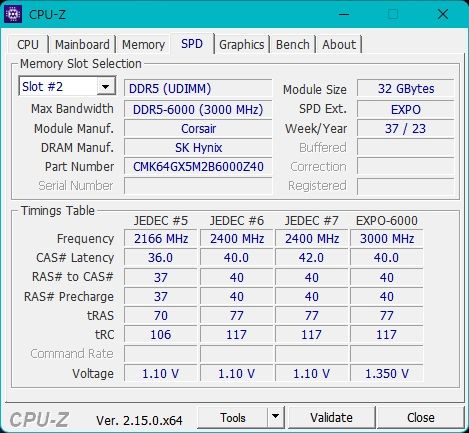Click the CPU-Z app icon in title bar
The image size is (469, 433).
(x=13, y=14)
